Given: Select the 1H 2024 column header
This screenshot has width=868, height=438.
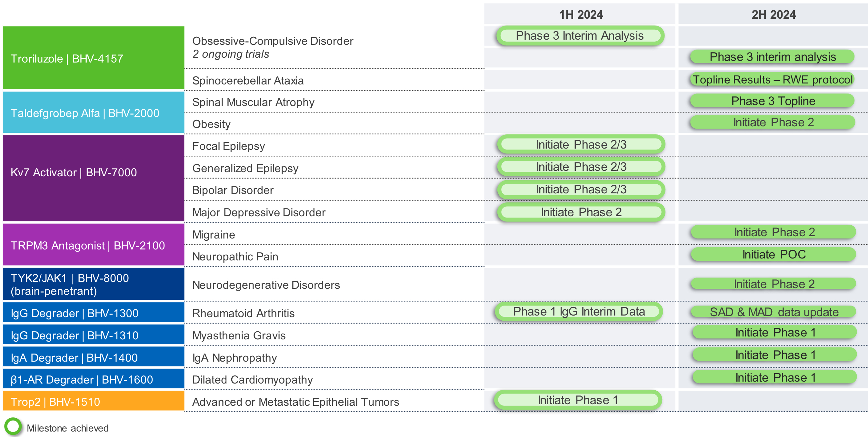Looking at the screenshot, I should click(581, 15).
